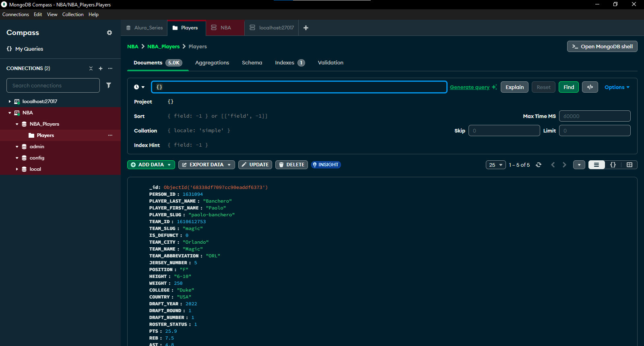The height and width of the screenshot is (346, 644).
Task: Click the UPDATE button
Action: (x=255, y=165)
